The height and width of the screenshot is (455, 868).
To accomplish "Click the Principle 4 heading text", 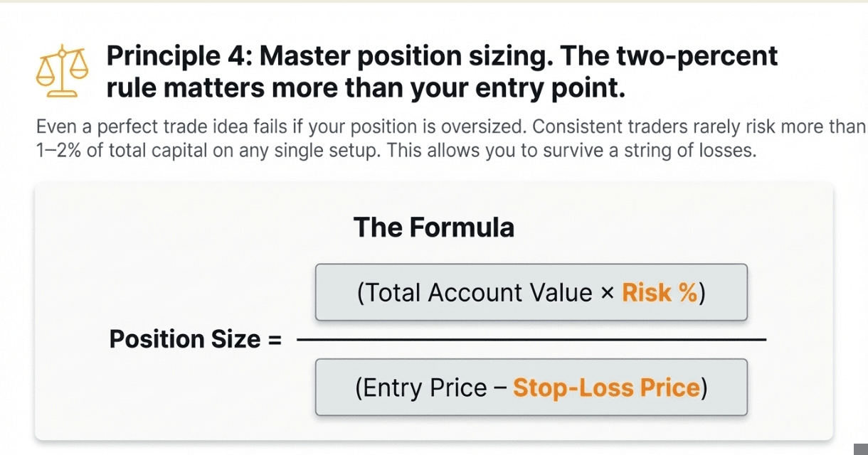I will coord(441,55).
